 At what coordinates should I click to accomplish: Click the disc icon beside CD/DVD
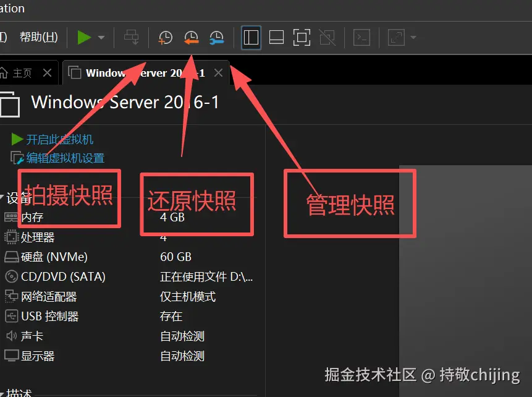(11, 276)
